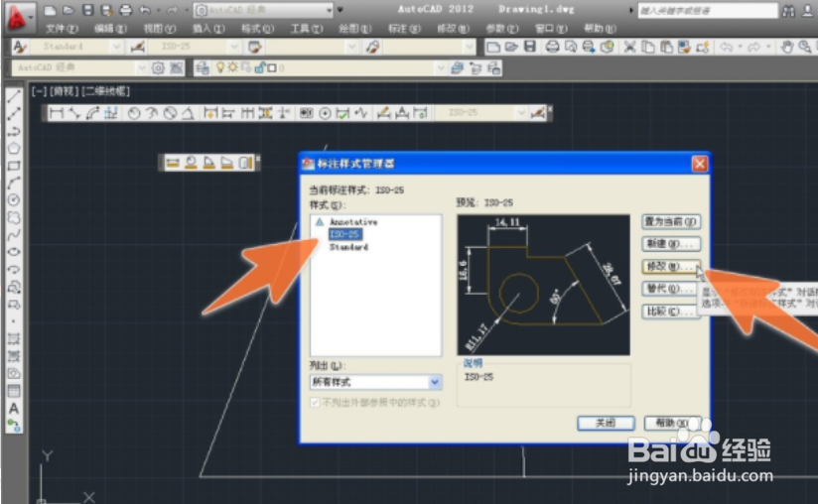This screenshot has width=818, height=504.
Task: Open ISO-25 dropdown in dimension toolbar
Action: [x=520, y=112]
